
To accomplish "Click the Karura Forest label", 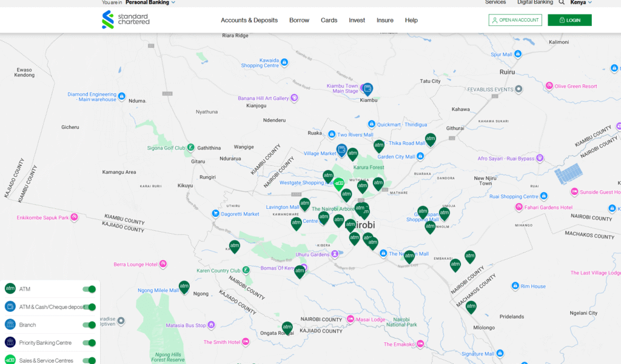I will 369,167.
